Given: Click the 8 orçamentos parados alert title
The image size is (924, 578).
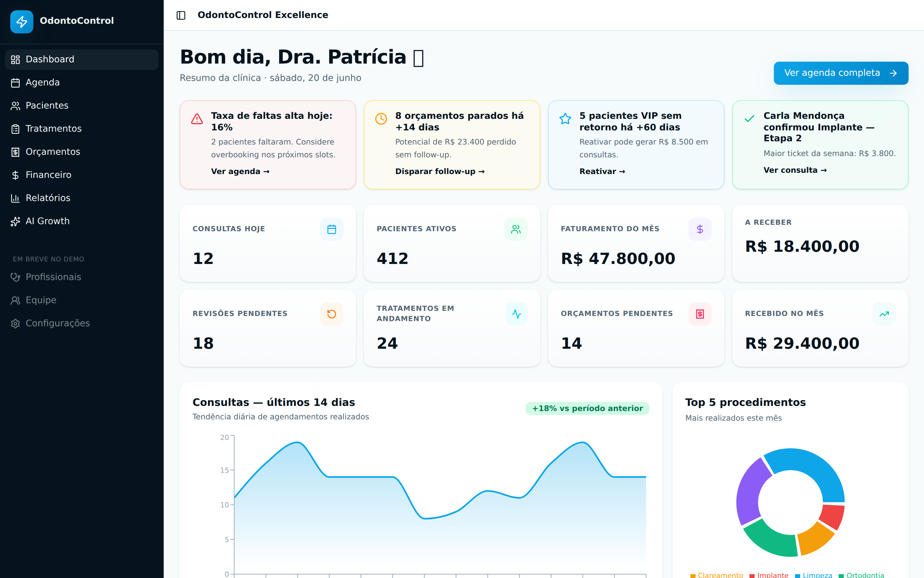Looking at the screenshot, I should click(x=459, y=121).
